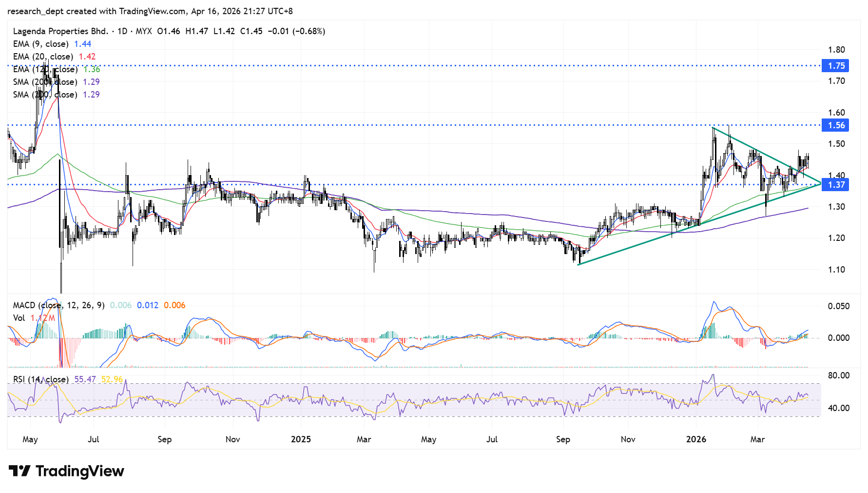Viewport: 868px width, 493px height.
Task: Select the EMA (9, close) indicator legend
Action: (x=40, y=44)
